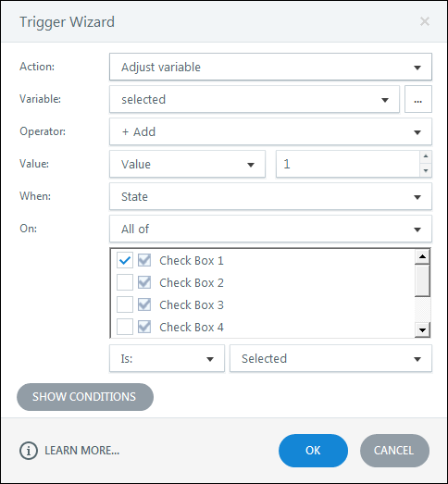This screenshot has width=448, height=484.
Task: Open variable manager with ellipsis button
Action: coord(418,99)
